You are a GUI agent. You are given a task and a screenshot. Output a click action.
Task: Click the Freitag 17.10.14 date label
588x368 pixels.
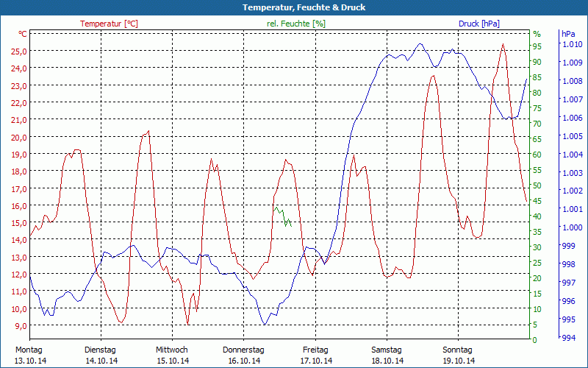point(315,355)
